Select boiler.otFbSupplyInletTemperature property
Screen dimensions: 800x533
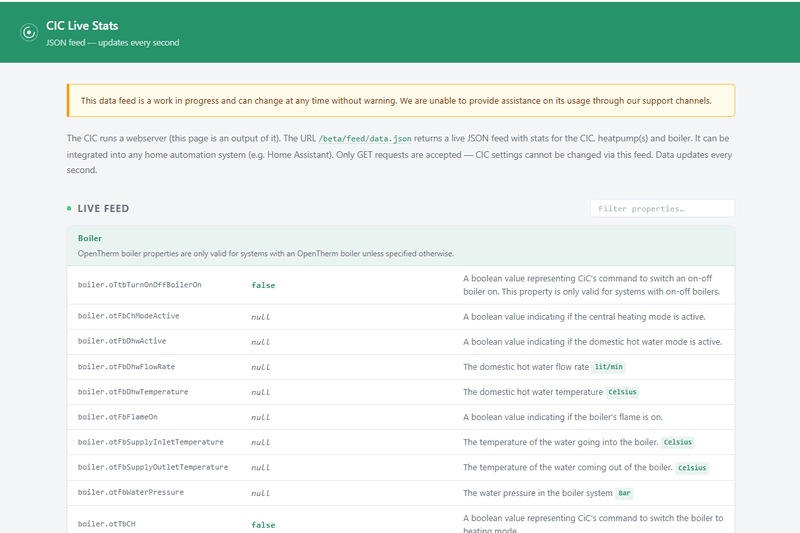click(x=151, y=442)
